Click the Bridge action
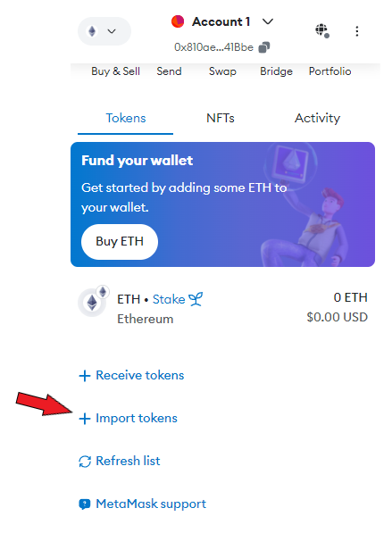392x533 pixels. click(x=276, y=71)
